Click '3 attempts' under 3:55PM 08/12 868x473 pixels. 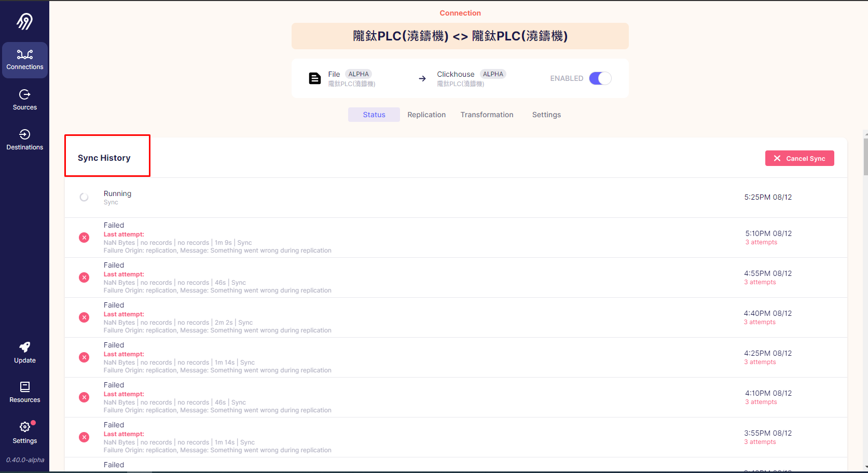pos(760,442)
